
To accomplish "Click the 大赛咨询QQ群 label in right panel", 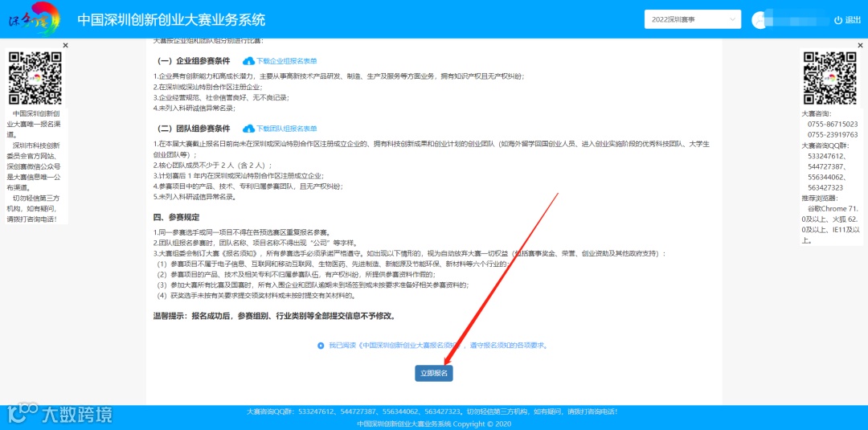I will tap(825, 145).
